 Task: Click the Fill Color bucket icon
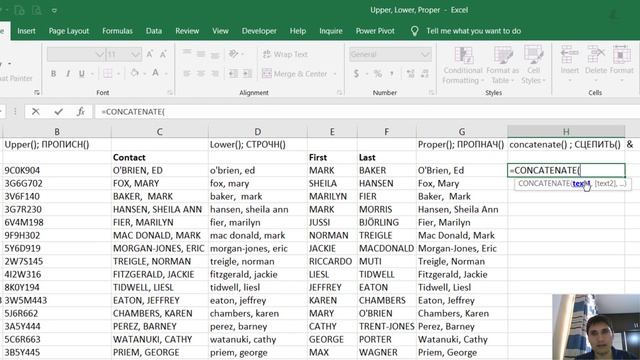(x=134, y=73)
